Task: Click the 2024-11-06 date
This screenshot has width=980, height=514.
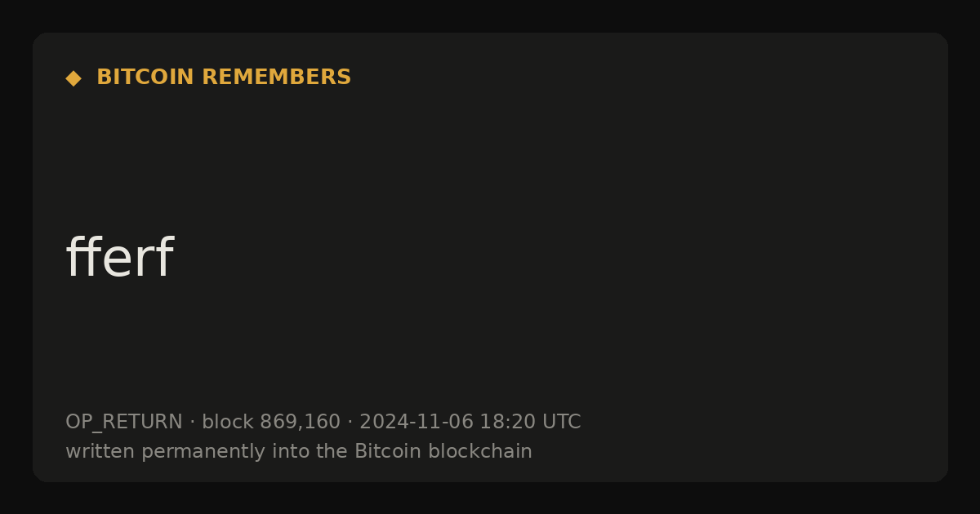Action: [x=416, y=422]
